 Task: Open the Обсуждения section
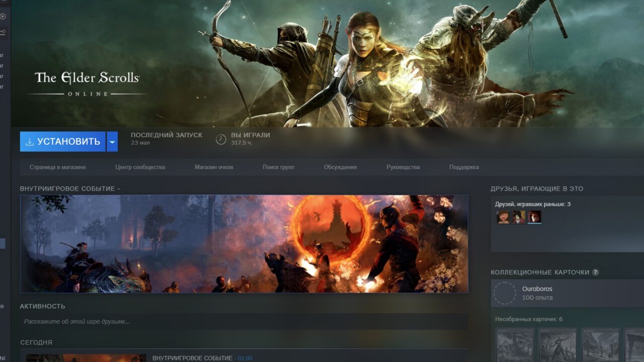tap(340, 167)
